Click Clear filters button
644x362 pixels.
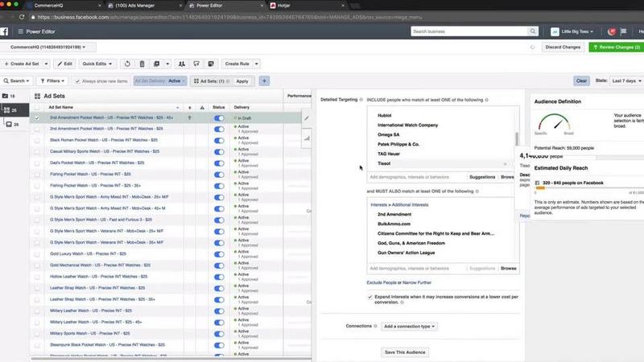click(x=581, y=81)
